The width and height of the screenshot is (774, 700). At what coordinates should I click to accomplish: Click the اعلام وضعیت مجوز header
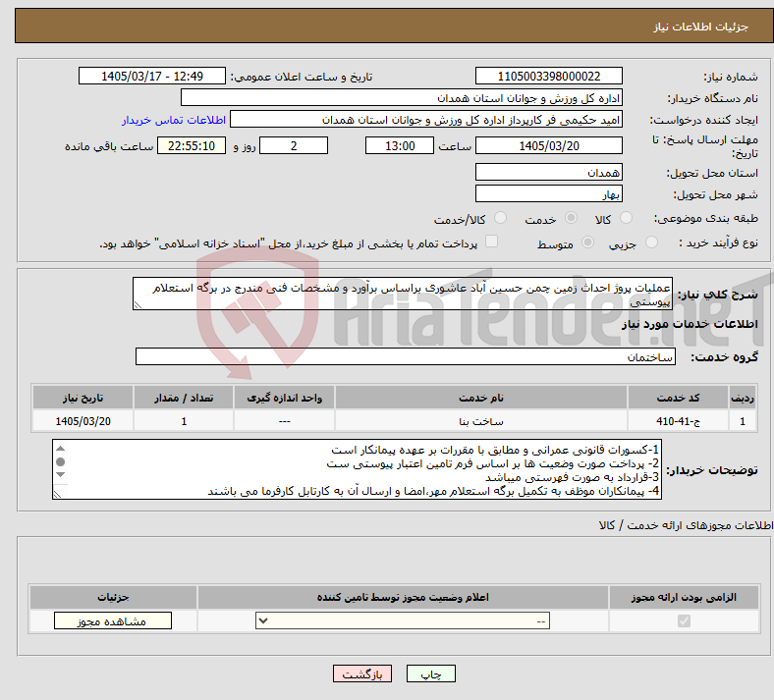point(403,597)
